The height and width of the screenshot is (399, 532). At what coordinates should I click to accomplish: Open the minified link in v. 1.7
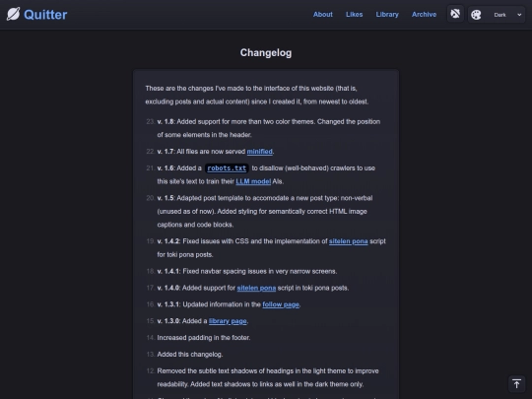click(259, 152)
